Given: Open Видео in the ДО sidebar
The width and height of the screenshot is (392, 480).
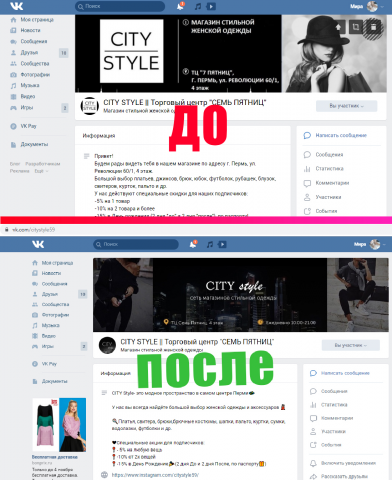Looking at the screenshot, I should (22, 96).
